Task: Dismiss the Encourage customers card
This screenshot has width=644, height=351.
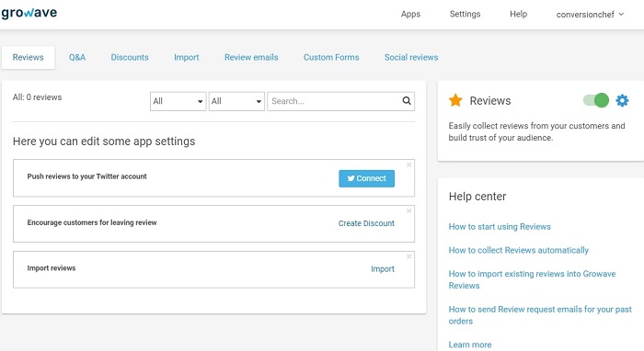Action: (409, 210)
